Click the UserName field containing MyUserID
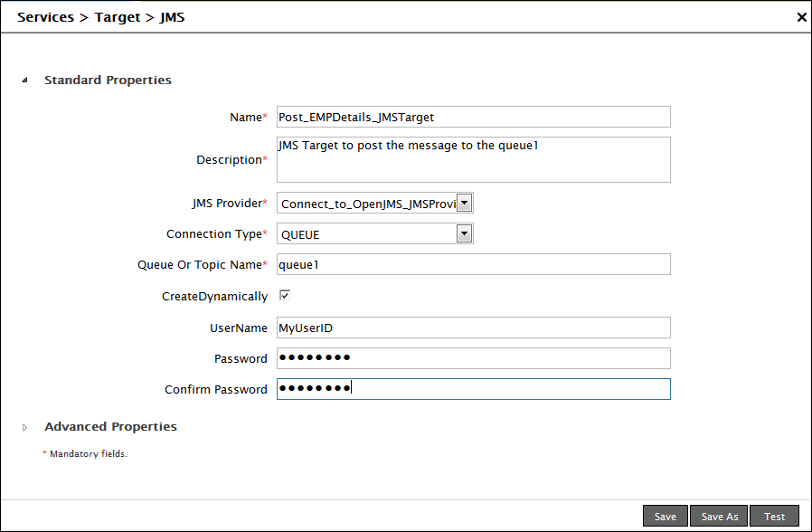The height and width of the screenshot is (532, 812). click(x=473, y=328)
